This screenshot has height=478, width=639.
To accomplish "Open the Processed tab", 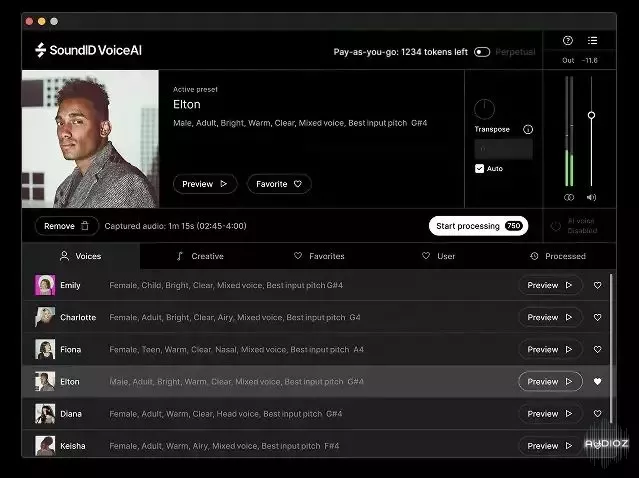I will (557, 256).
